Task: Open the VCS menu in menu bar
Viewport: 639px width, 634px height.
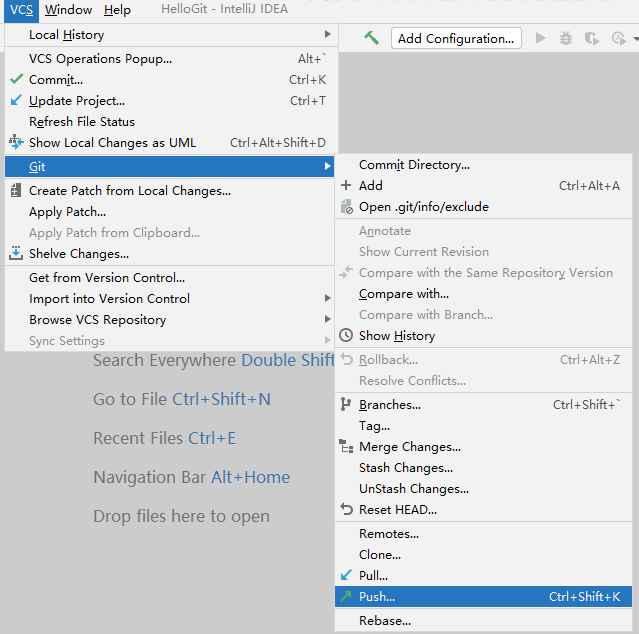Action: (x=21, y=10)
